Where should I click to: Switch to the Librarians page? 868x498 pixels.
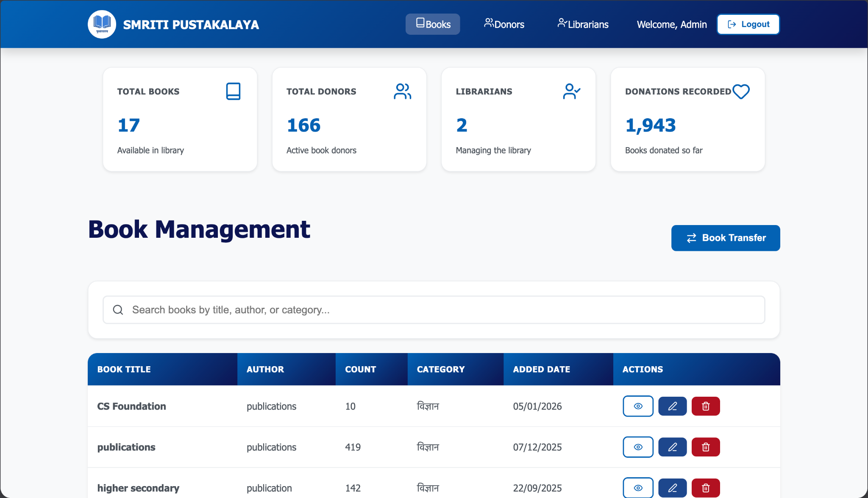[x=583, y=24]
